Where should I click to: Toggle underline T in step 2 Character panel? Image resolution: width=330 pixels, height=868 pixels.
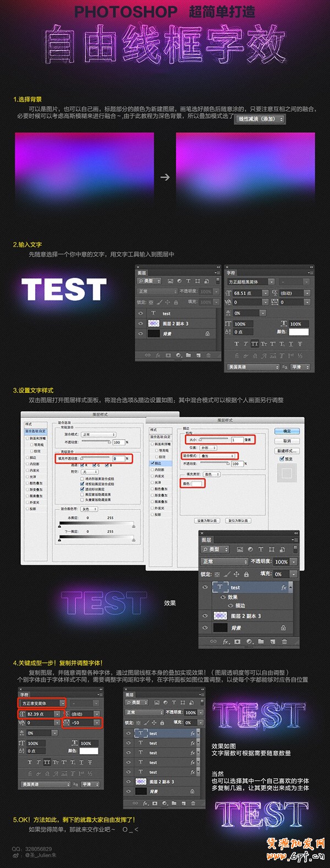[291, 343]
